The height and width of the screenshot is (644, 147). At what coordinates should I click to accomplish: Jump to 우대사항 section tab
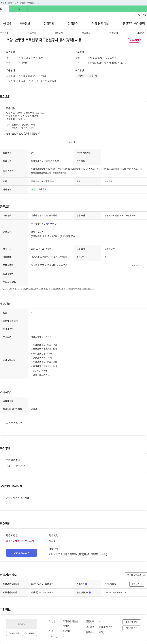click(x=59, y=33)
